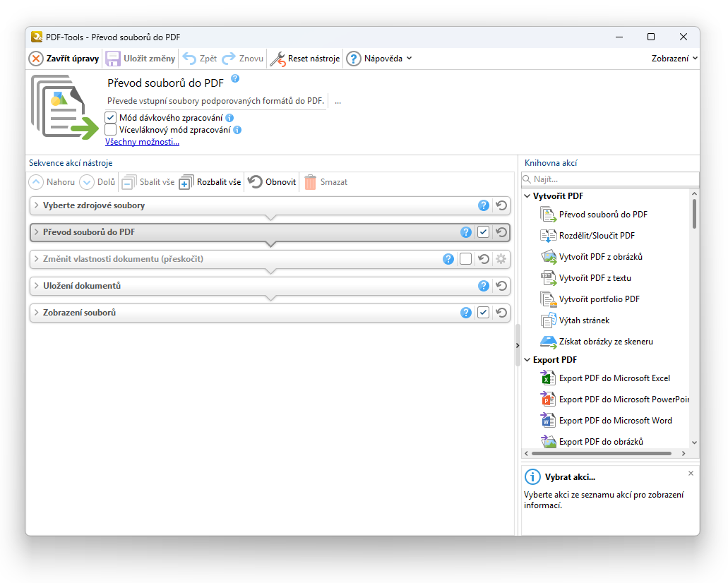
Task: Open the Všechny možnosti... link
Action: 142,142
